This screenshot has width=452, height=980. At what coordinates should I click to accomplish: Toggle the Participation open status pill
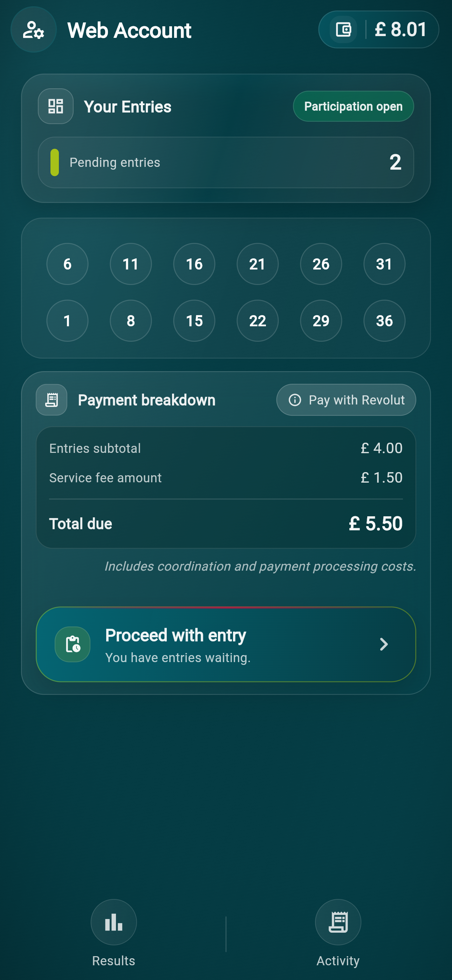pyautogui.click(x=353, y=107)
